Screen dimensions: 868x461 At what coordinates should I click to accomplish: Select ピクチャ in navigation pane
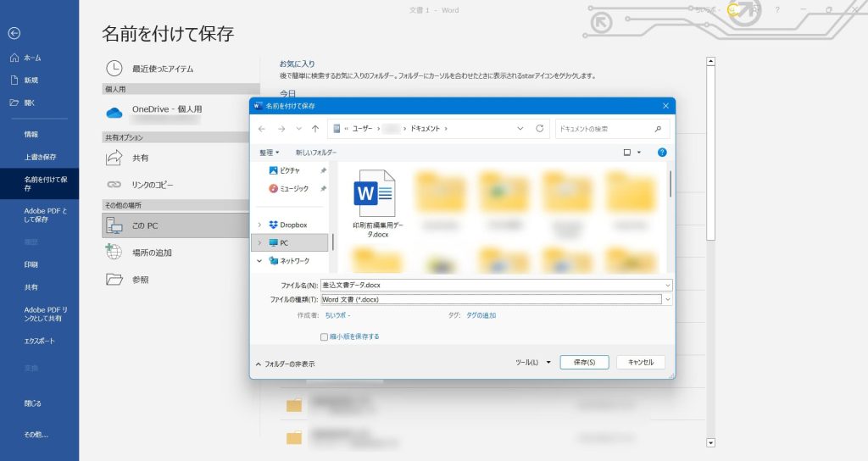(290, 170)
